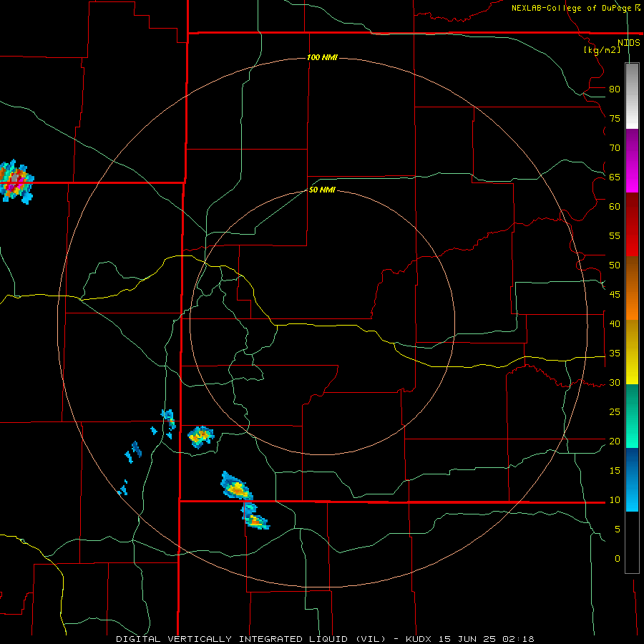Click the magenta-purple segment of the color scale
The width and height of the screenshot is (644, 644).
(x=632, y=160)
